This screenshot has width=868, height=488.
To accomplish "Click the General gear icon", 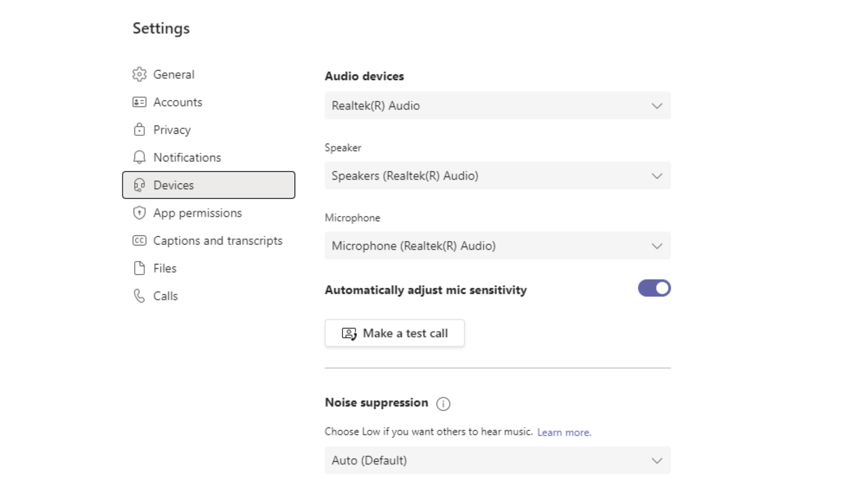I will (x=139, y=75).
